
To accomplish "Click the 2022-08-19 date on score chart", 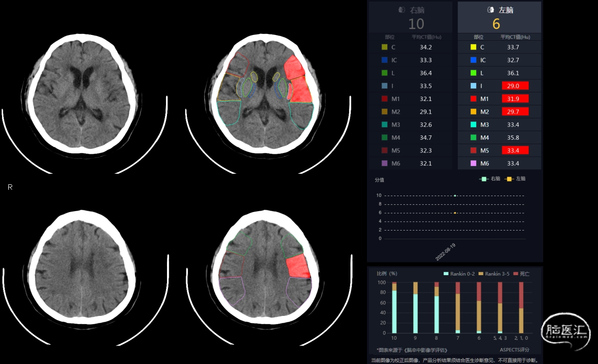I will point(446,252).
